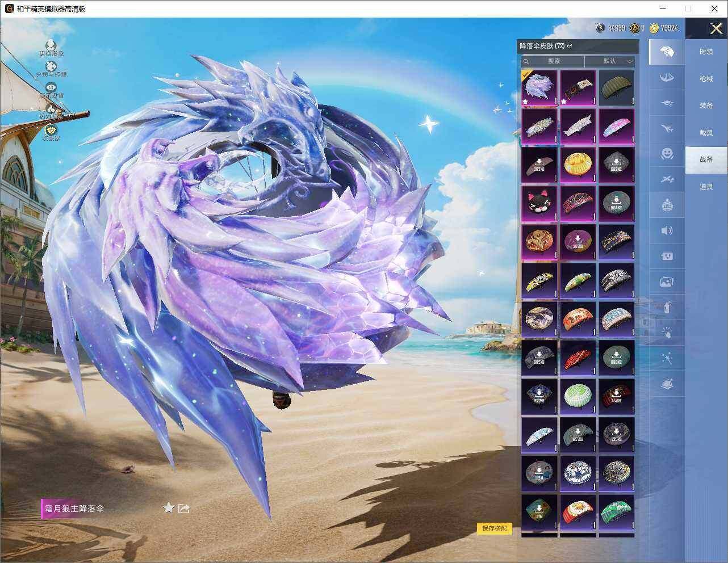This screenshot has width=728, height=563.
Task: Select the bottom sidebar category icon below magic wand
Action: click(667, 384)
